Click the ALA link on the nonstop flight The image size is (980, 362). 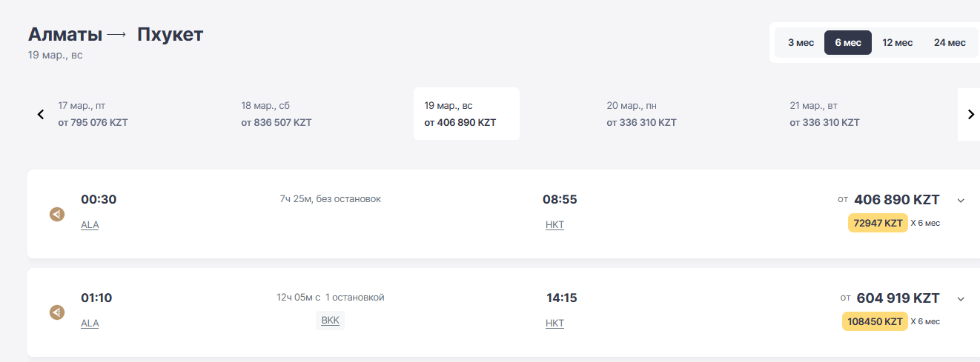pos(90,225)
